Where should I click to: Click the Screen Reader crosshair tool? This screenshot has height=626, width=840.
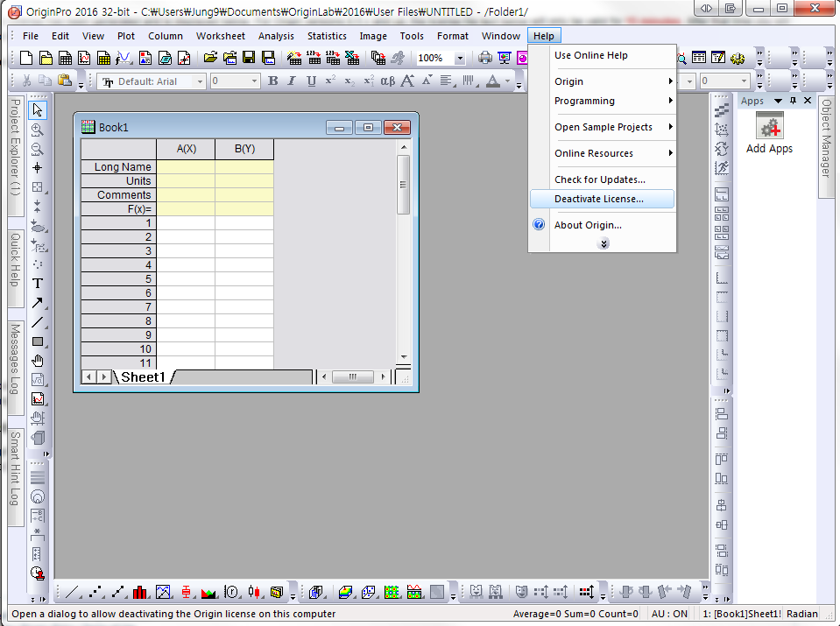coord(38,168)
